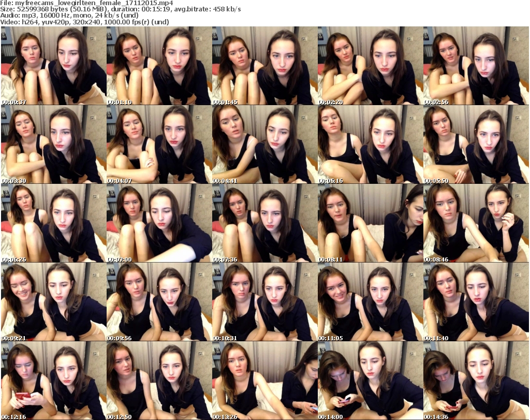
Task: Open the thumbnail marked 00:10:31
Action: click(x=264, y=302)
